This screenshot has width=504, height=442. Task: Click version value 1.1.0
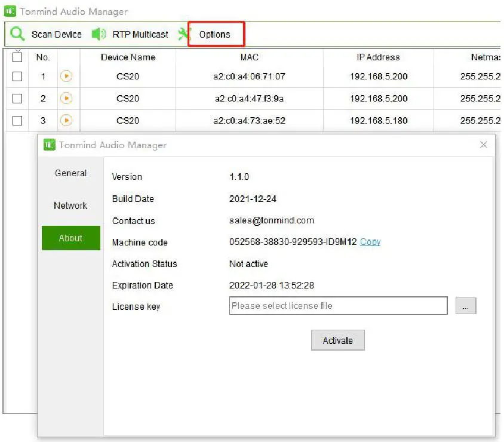(x=239, y=177)
